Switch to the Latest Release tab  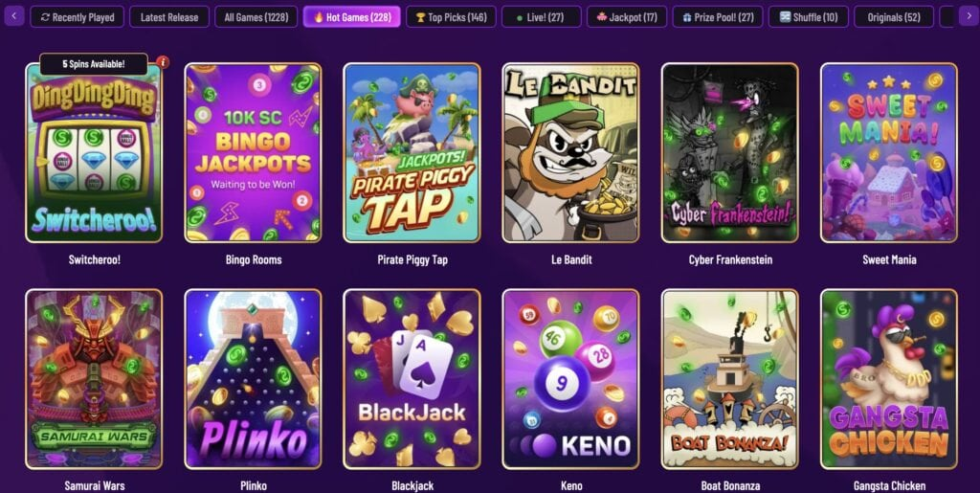[169, 17]
